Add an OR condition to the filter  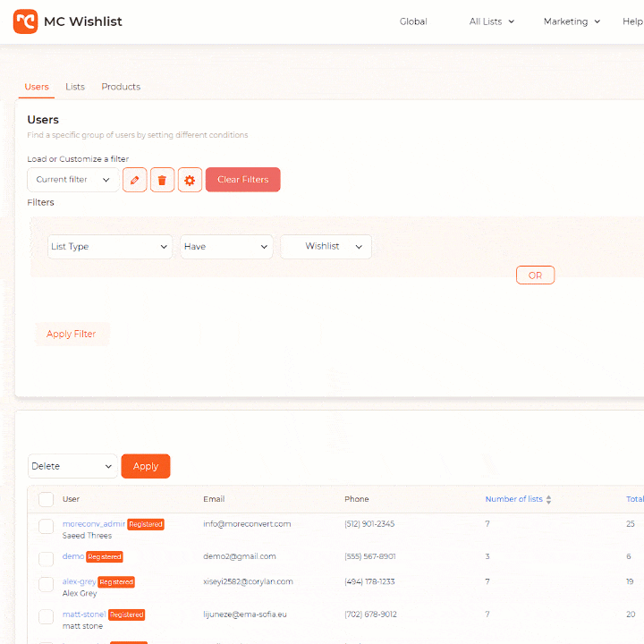(x=535, y=275)
